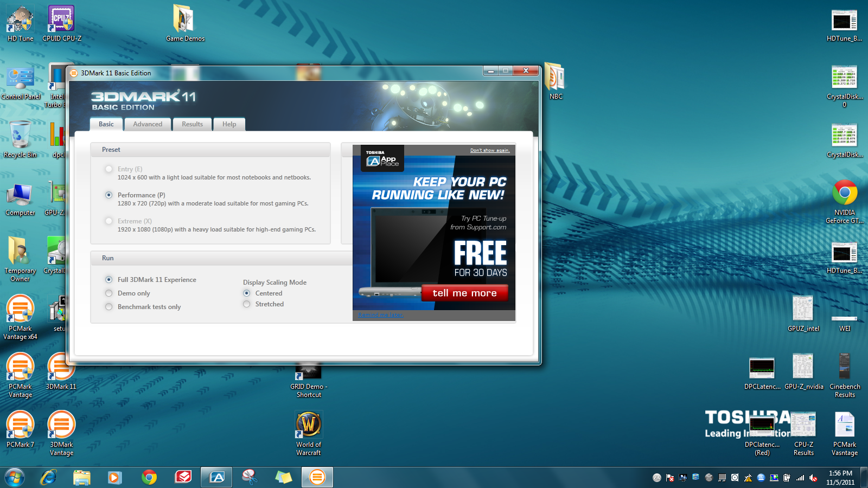Switch to the Help tab
This screenshot has height=488, width=868.
(229, 124)
